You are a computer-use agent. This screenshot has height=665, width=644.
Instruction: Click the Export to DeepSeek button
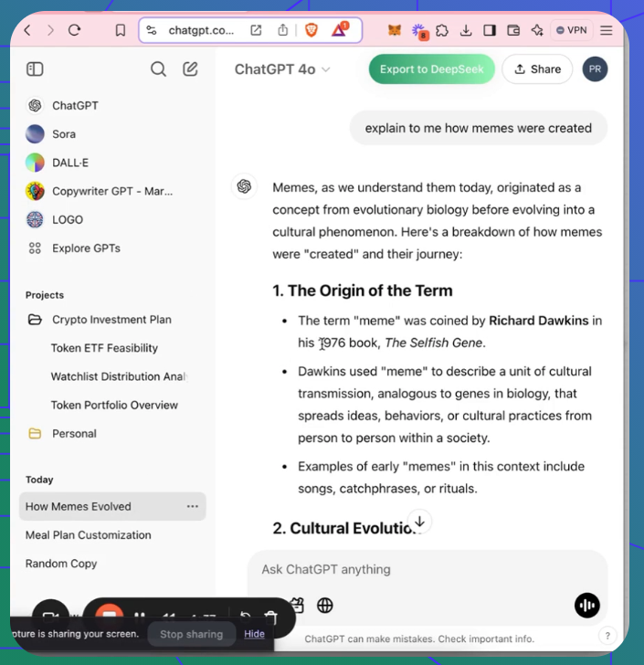click(431, 69)
